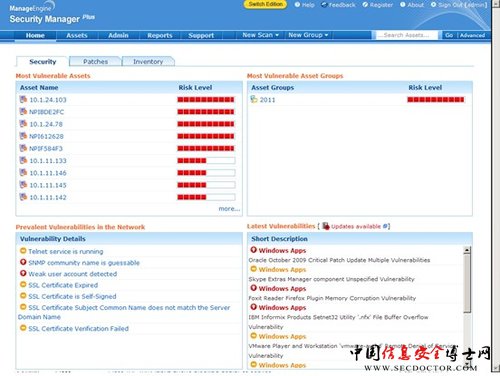Open the Admin menu
The height and width of the screenshot is (376, 500).
tap(118, 35)
